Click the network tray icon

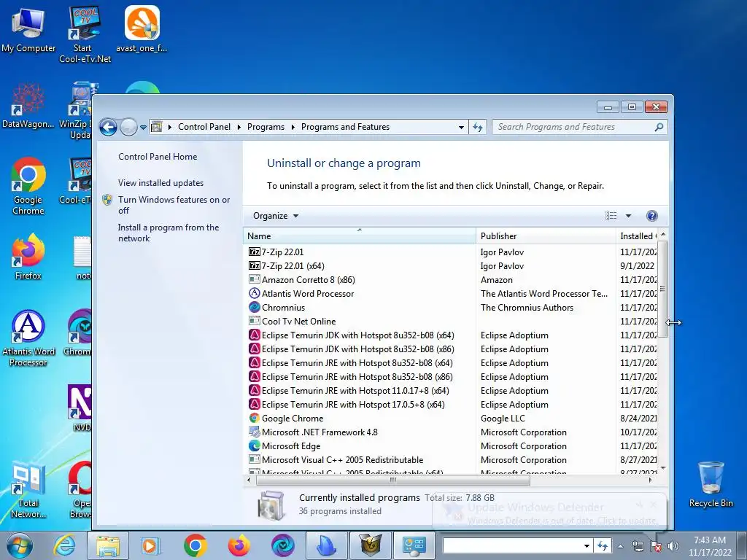pyautogui.click(x=638, y=546)
